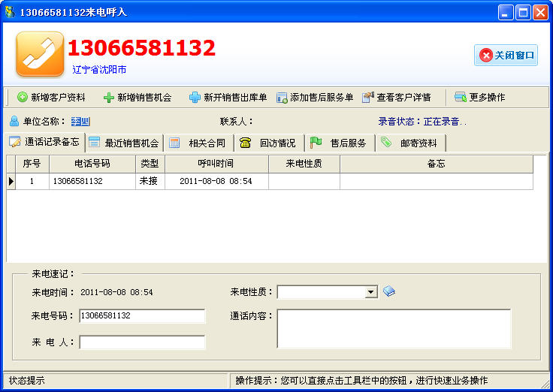
Task: Open the 邮寄资料 tab
Action: click(410, 143)
